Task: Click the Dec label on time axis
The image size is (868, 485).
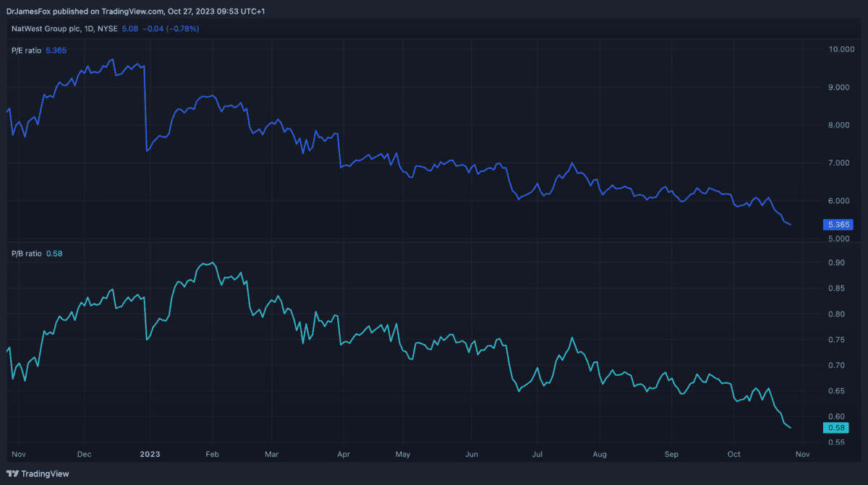Action: (x=84, y=454)
